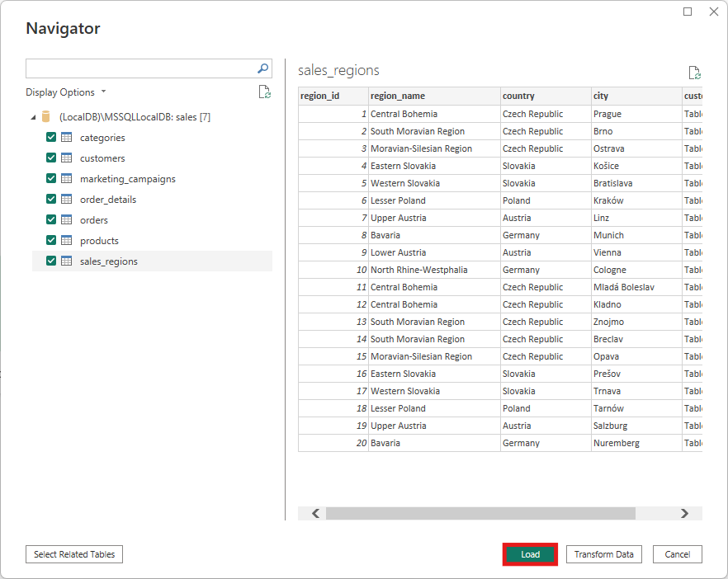Click the preview scroll left arrow
This screenshot has height=579, width=728.
(315, 514)
